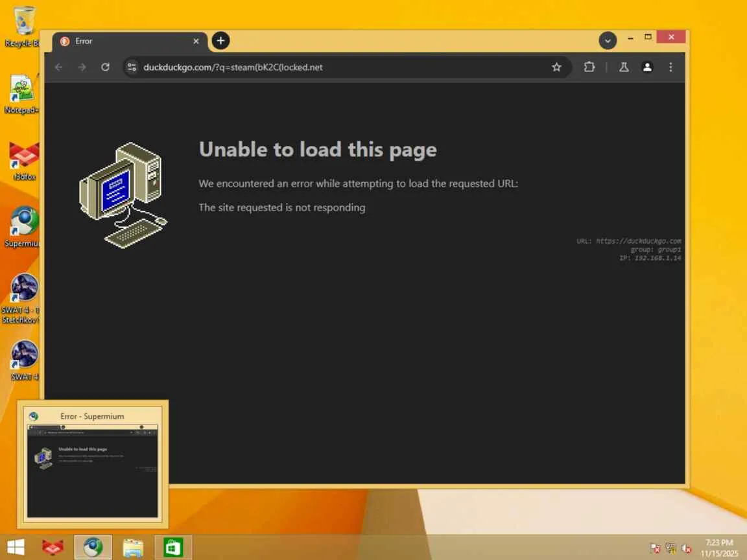
Task: Open the browser three-dot menu
Action: pos(670,67)
